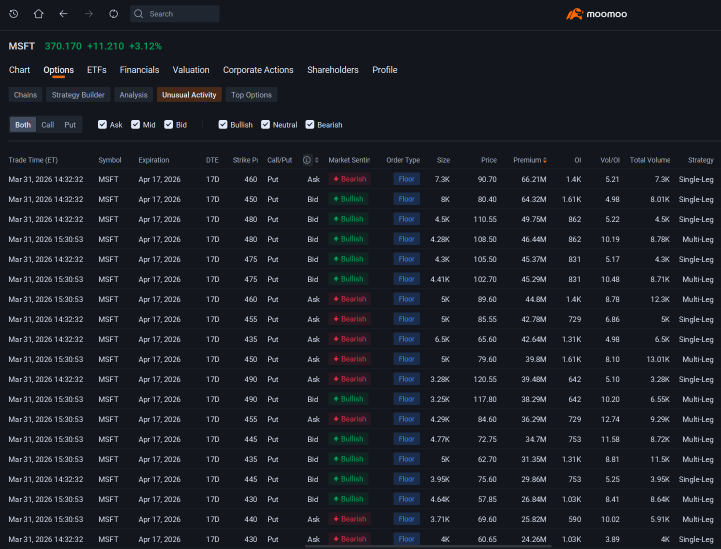Click the Bullish tag in 38.29M premium row
Viewport: 721px width, 549px height.
(348, 399)
